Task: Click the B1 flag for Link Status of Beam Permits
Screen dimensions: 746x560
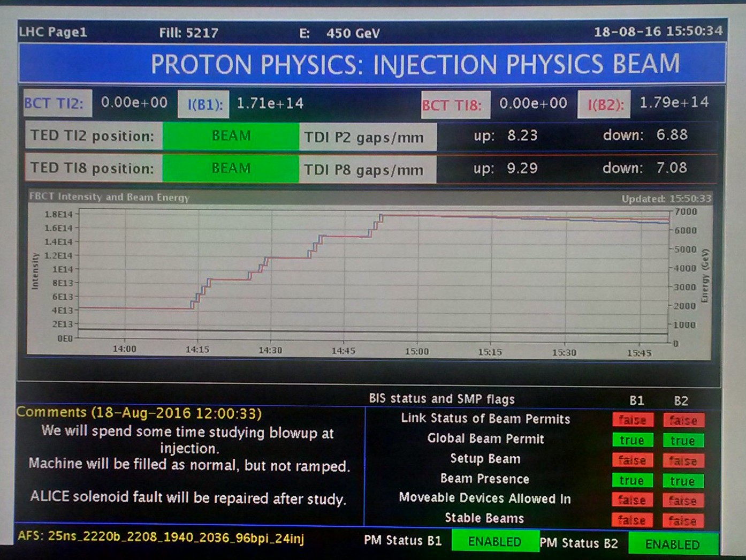Action: pos(633,420)
